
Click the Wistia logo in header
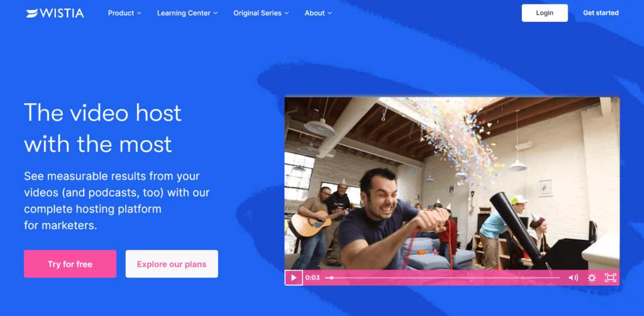point(55,13)
